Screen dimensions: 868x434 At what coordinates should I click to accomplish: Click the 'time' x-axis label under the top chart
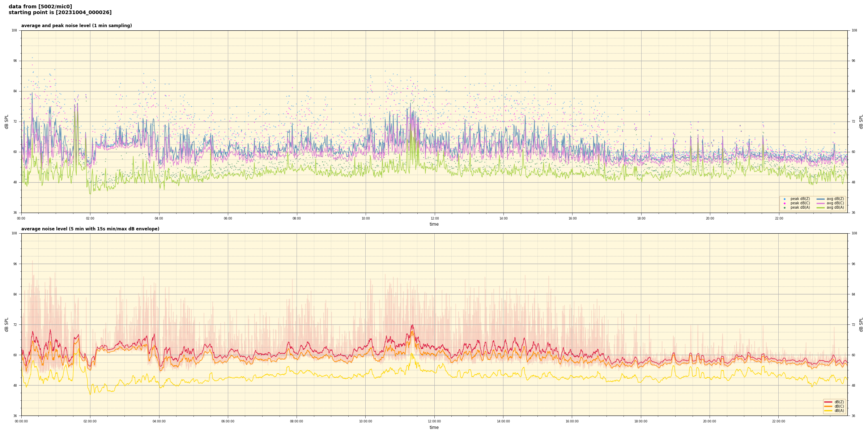[434, 224]
